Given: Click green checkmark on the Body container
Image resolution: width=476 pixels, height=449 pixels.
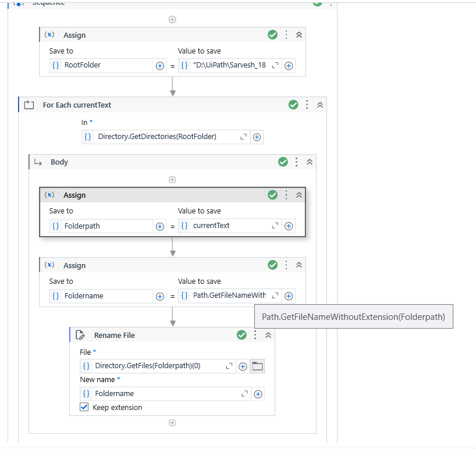Looking at the screenshot, I should tap(283, 162).
